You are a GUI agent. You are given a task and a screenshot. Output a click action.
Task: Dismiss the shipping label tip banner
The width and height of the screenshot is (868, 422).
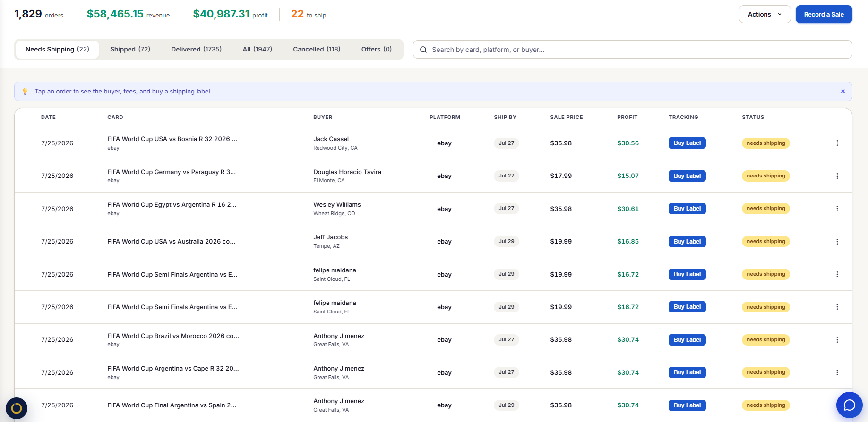pyautogui.click(x=842, y=91)
